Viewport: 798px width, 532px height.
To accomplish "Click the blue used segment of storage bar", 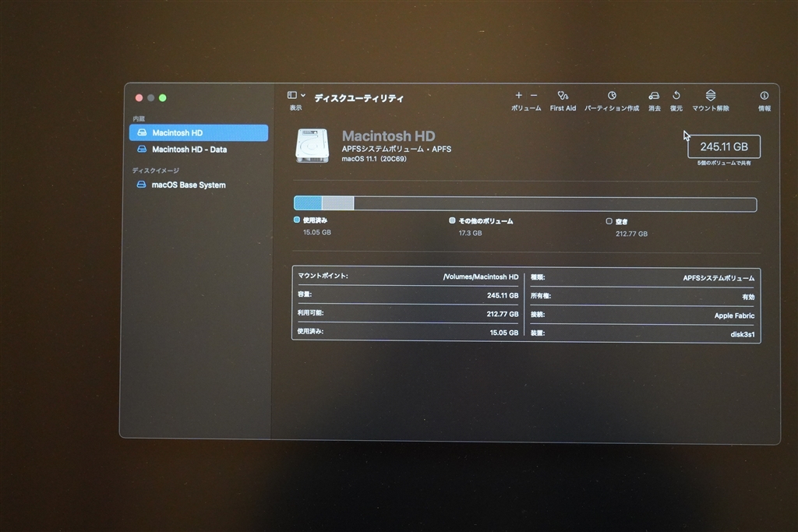I will pyautogui.click(x=308, y=203).
